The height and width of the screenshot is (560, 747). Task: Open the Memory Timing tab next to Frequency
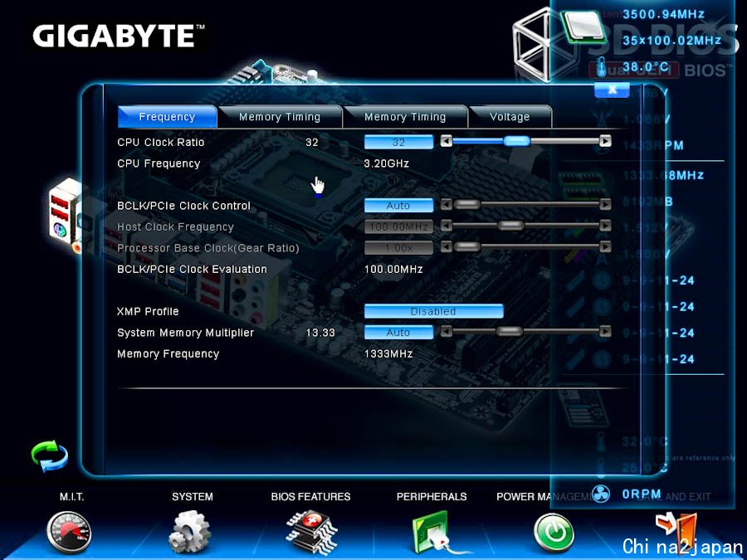[x=280, y=117]
